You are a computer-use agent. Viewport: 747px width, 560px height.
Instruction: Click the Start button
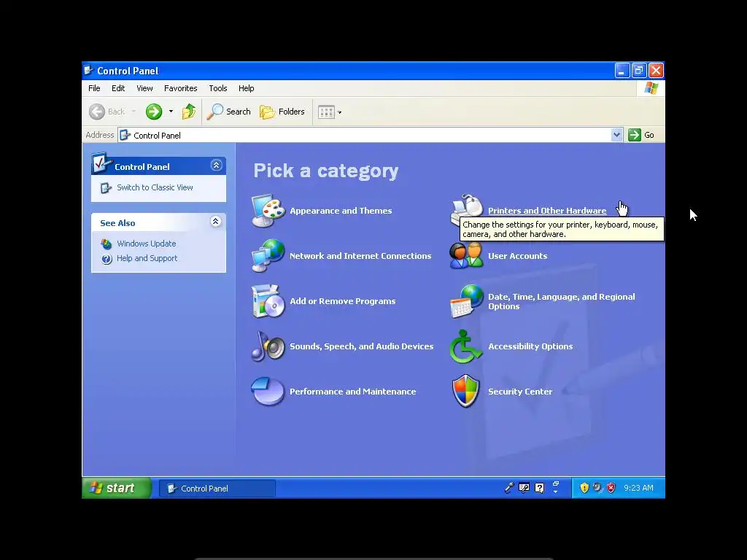[x=117, y=488]
